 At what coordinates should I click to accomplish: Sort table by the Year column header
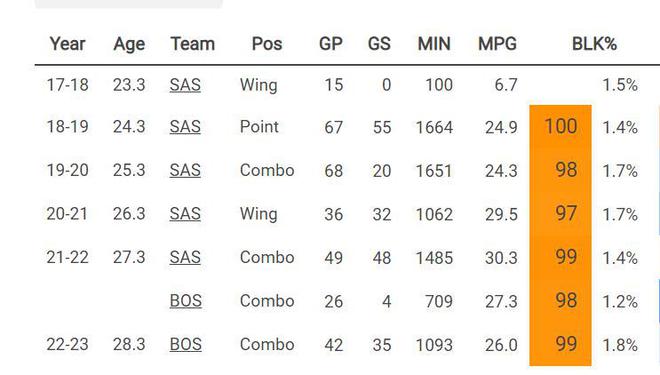pos(67,44)
